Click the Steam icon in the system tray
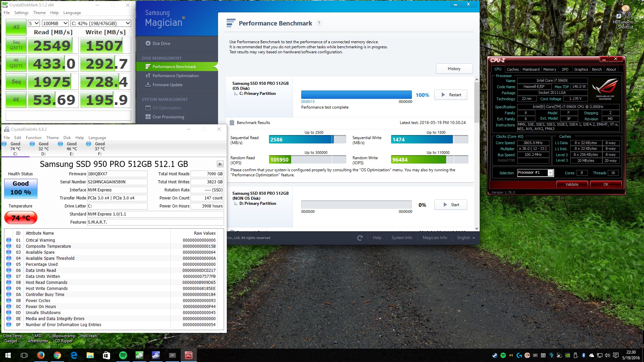Viewport: 644px width, 362px height. pos(495,355)
